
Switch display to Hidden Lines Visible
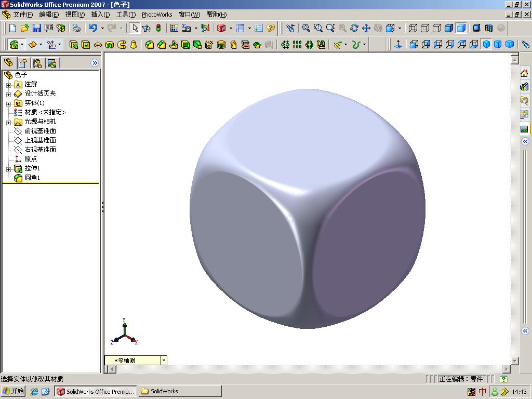[x=425, y=28]
